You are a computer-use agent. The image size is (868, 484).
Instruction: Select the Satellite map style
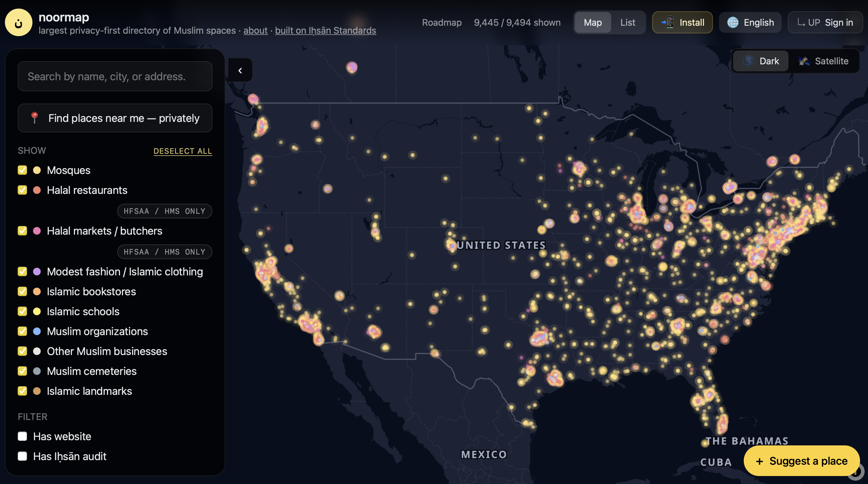(x=823, y=61)
